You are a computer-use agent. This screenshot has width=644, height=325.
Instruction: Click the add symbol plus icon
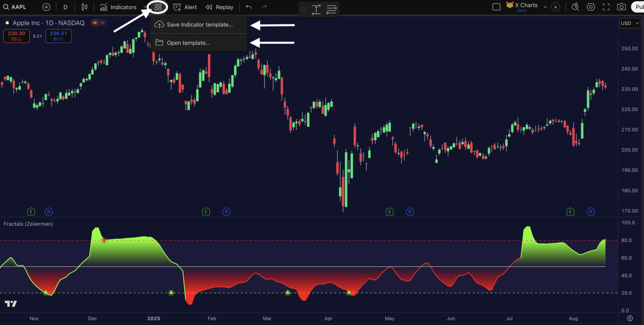pyautogui.click(x=46, y=7)
